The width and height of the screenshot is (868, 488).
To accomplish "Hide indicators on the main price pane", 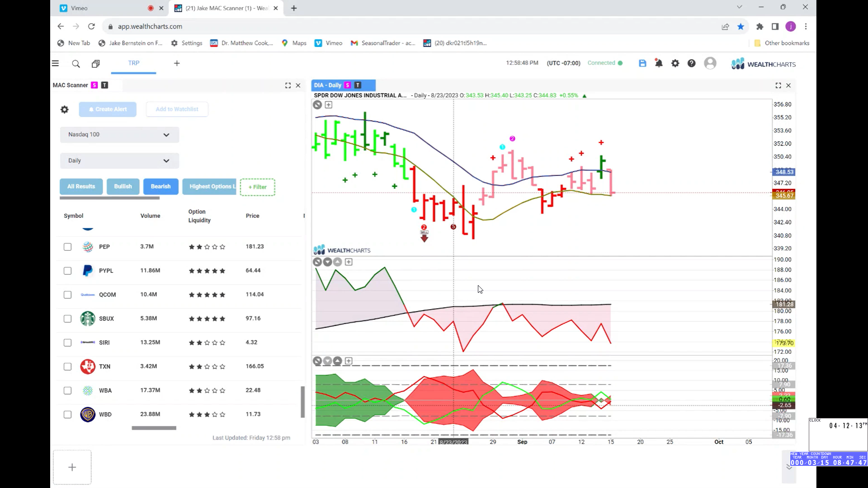I will [x=317, y=105].
